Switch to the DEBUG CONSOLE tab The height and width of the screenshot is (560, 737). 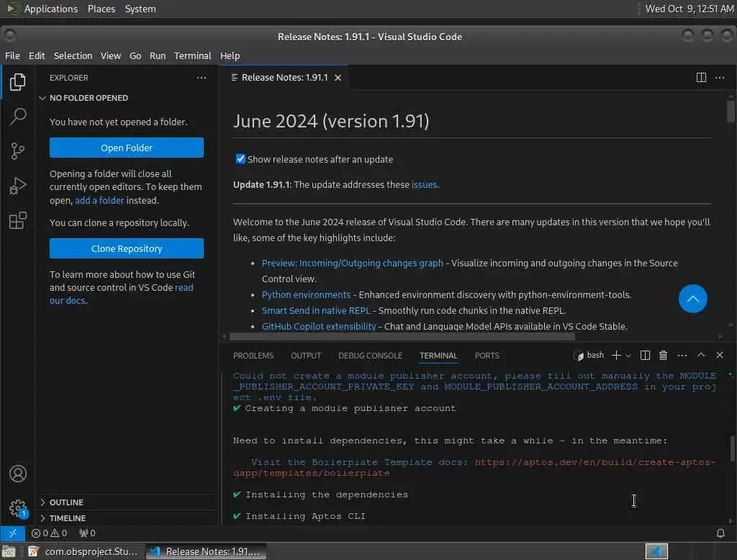click(370, 356)
